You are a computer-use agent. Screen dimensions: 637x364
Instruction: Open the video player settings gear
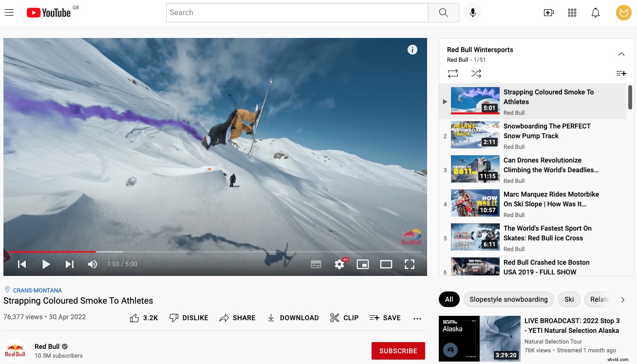[x=339, y=264]
